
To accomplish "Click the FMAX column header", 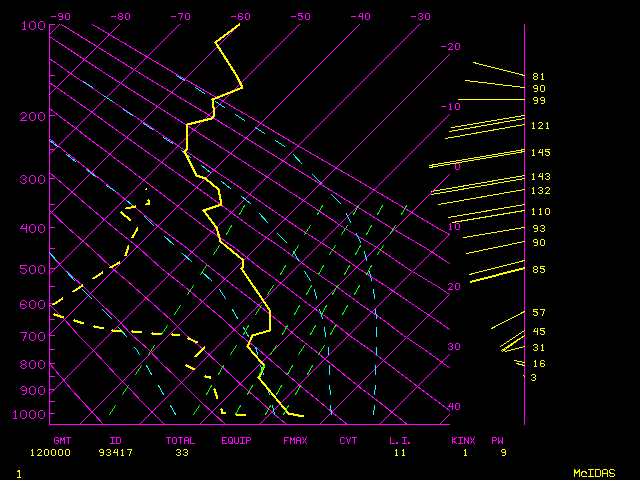I will (x=295, y=440).
